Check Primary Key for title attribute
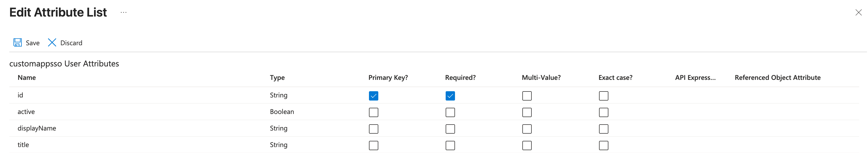 tap(373, 145)
